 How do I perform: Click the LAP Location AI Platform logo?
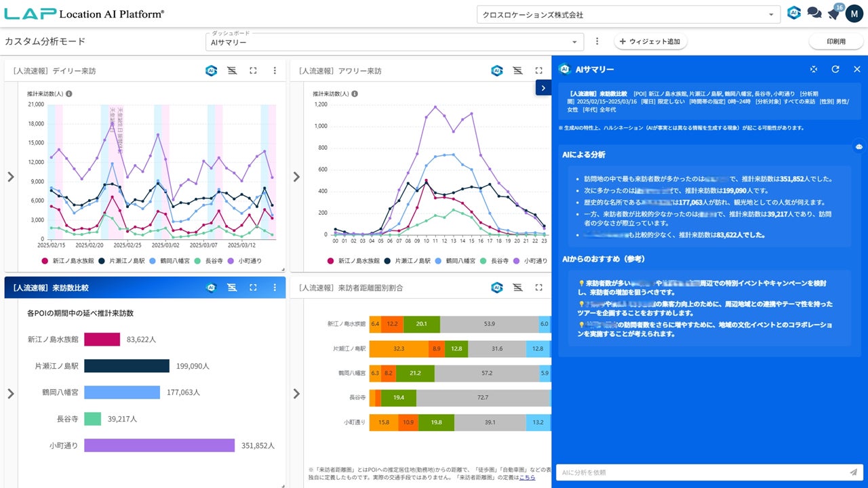pyautogui.click(x=84, y=14)
